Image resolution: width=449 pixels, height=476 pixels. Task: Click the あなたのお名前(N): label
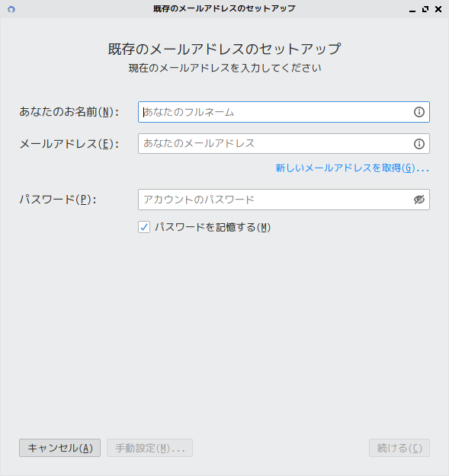pyautogui.click(x=69, y=112)
